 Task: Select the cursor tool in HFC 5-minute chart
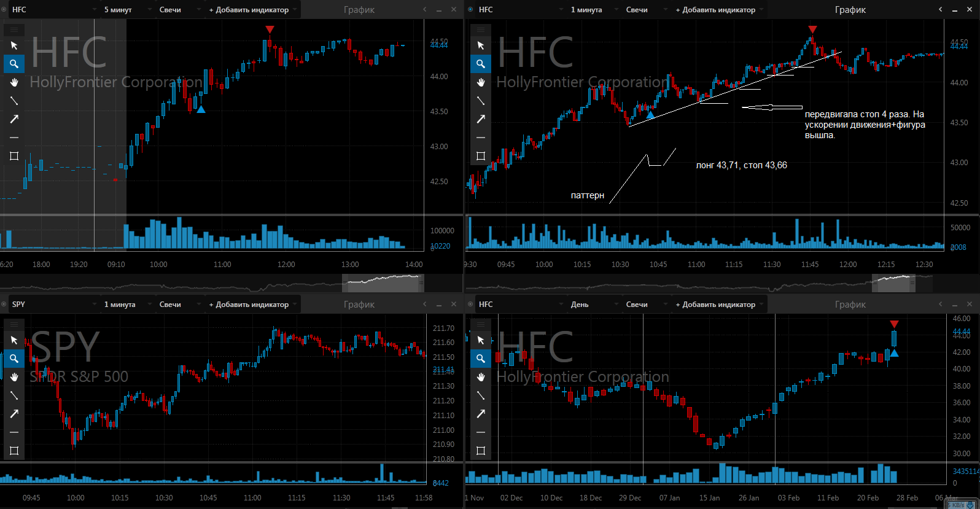click(x=14, y=45)
